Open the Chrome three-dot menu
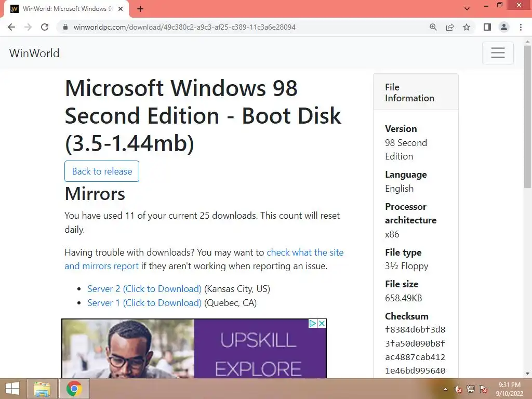 (x=521, y=27)
